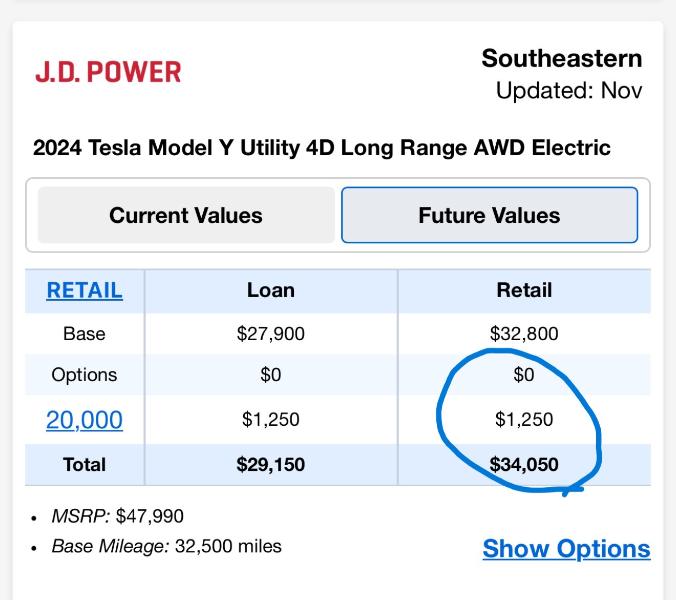Click the Base Mileage 32,500 miles line
This screenshot has width=676, height=600.
click(166, 546)
